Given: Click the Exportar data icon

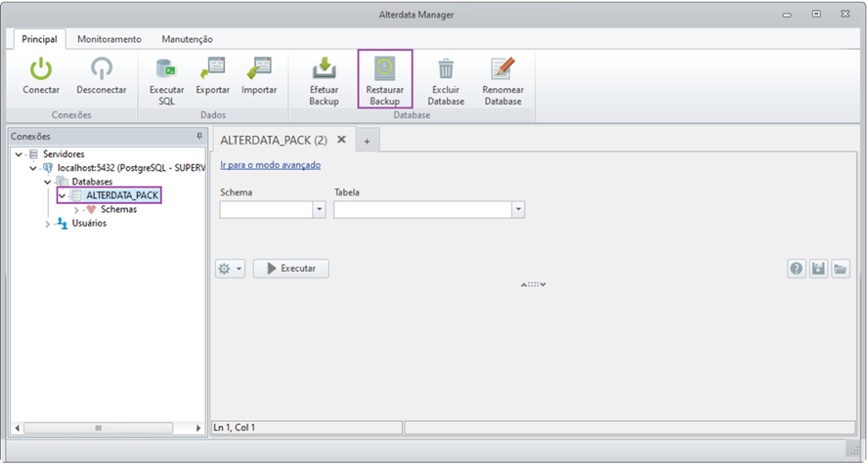Looking at the screenshot, I should [212, 68].
